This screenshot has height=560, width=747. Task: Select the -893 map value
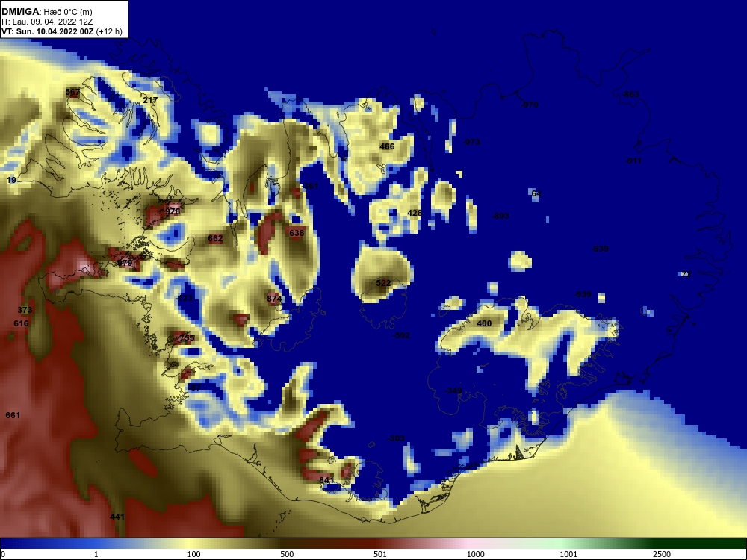500,216
